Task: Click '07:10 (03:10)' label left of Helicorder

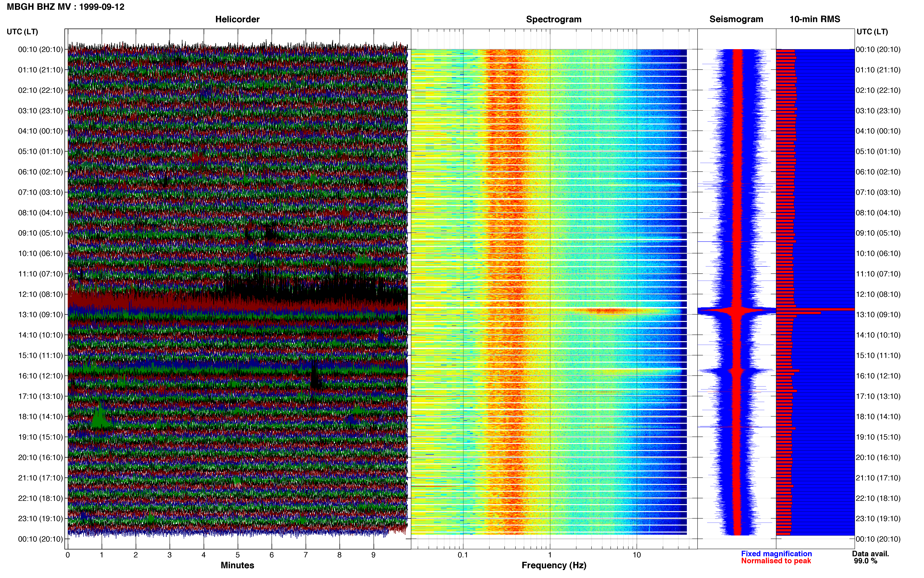Action: click(41, 192)
